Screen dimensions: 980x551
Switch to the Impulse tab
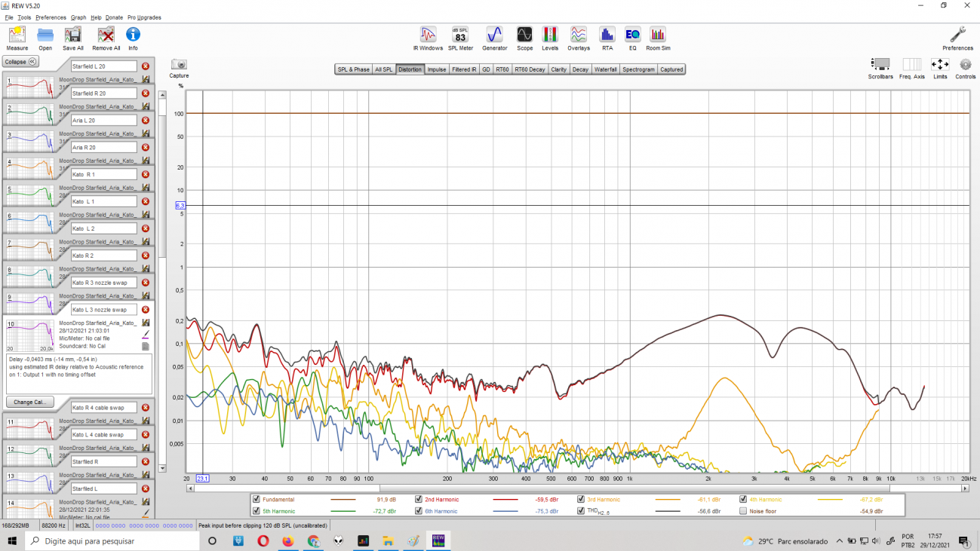coord(437,69)
